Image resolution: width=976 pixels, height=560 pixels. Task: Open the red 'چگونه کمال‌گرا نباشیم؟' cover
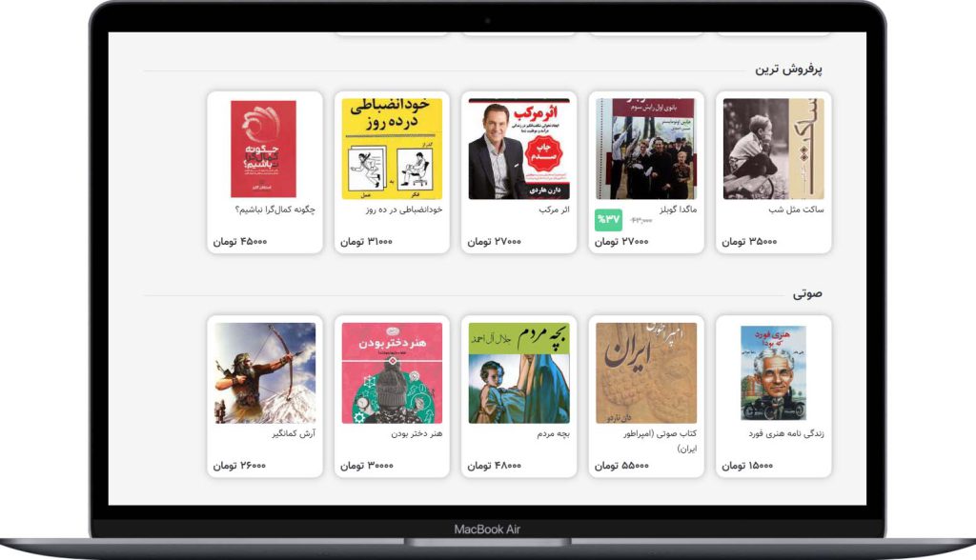[x=263, y=149]
